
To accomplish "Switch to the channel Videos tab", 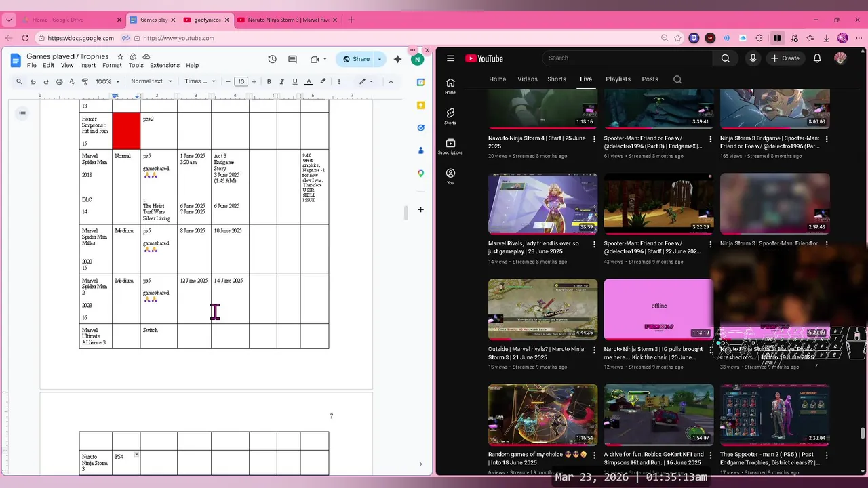I will [x=528, y=79].
